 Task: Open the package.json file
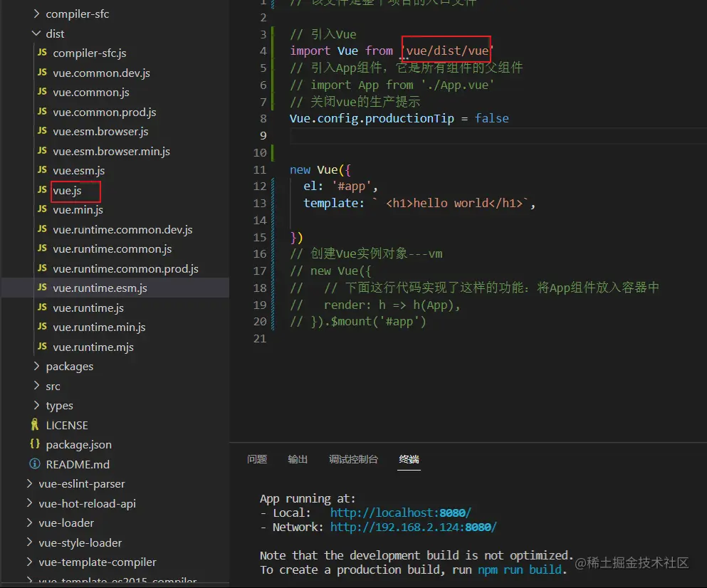(x=78, y=445)
